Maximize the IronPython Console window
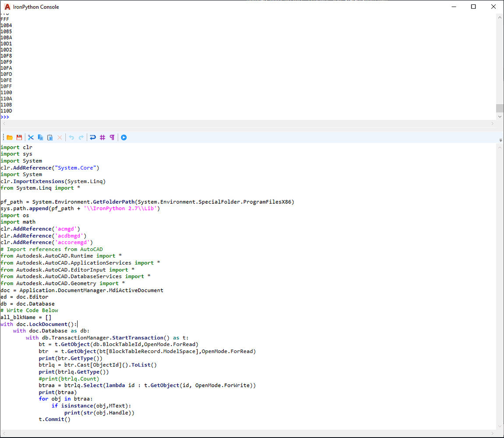Image resolution: width=504 pixels, height=438 pixels. pos(474,7)
